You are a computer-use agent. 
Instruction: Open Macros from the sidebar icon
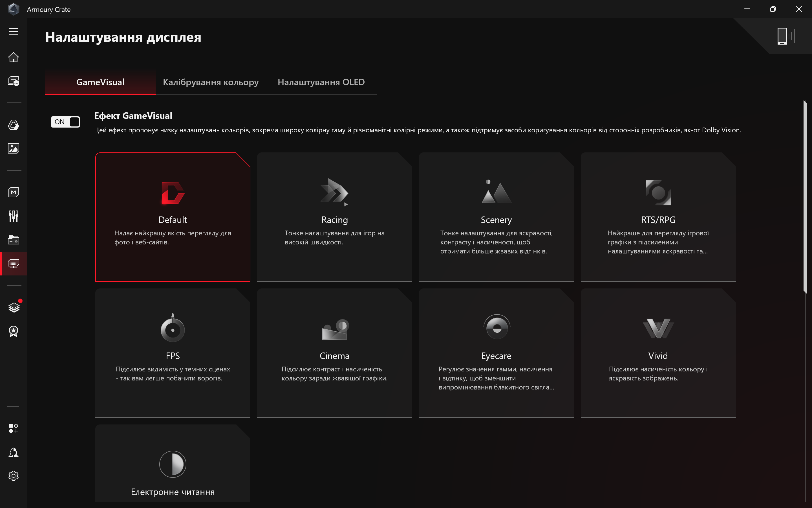pos(14,192)
